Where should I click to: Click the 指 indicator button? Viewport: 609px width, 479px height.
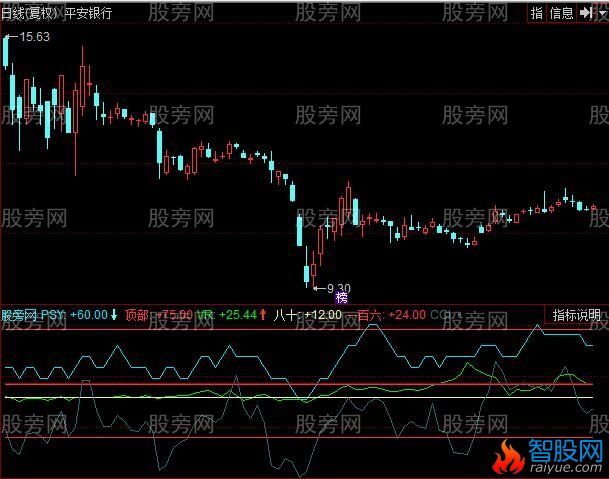click(x=537, y=13)
